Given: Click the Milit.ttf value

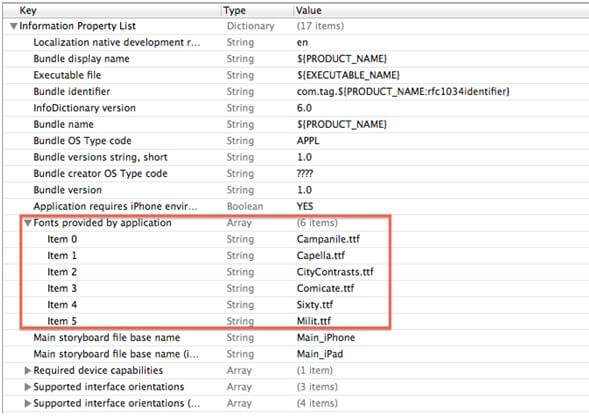Looking at the screenshot, I should (314, 321).
